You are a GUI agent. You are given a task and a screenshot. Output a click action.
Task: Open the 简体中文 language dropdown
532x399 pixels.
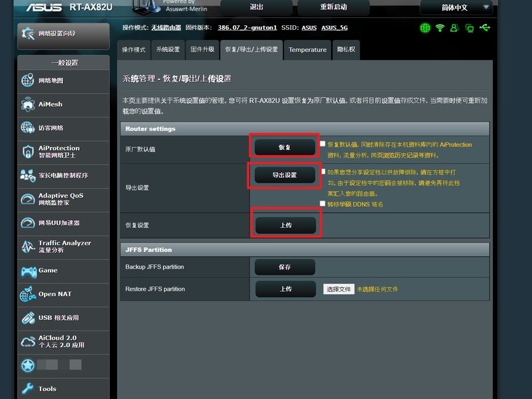tap(456, 7)
